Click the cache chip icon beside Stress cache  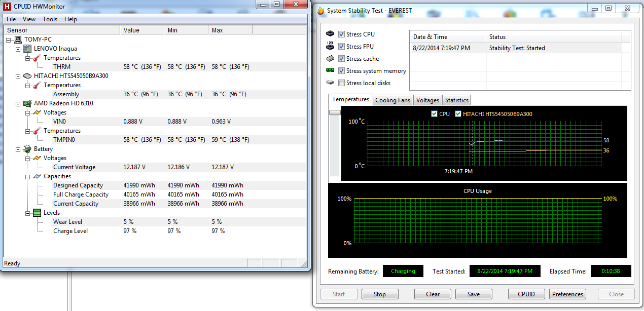tap(330, 58)
